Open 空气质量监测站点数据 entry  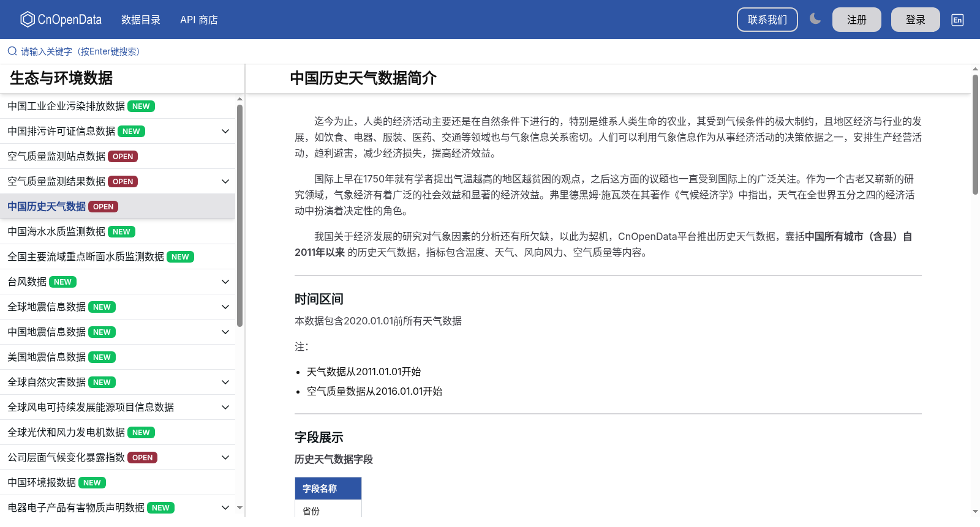click(118, 156)
